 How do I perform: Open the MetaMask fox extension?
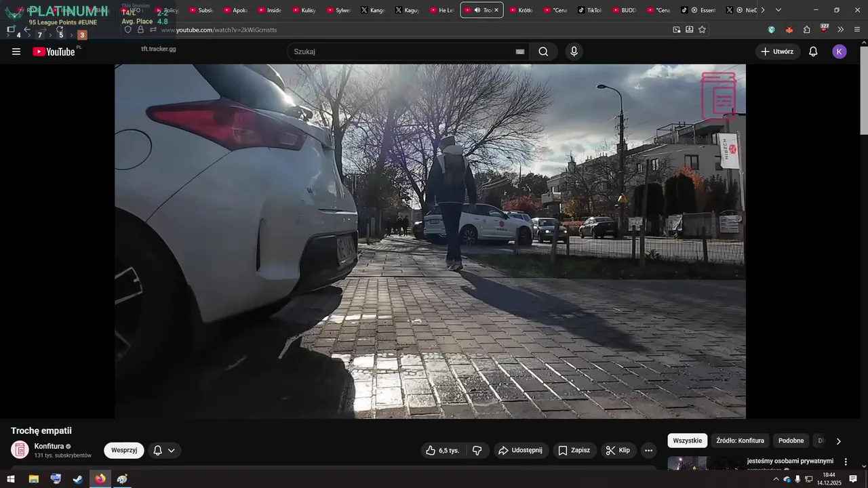tap(789, 30)
